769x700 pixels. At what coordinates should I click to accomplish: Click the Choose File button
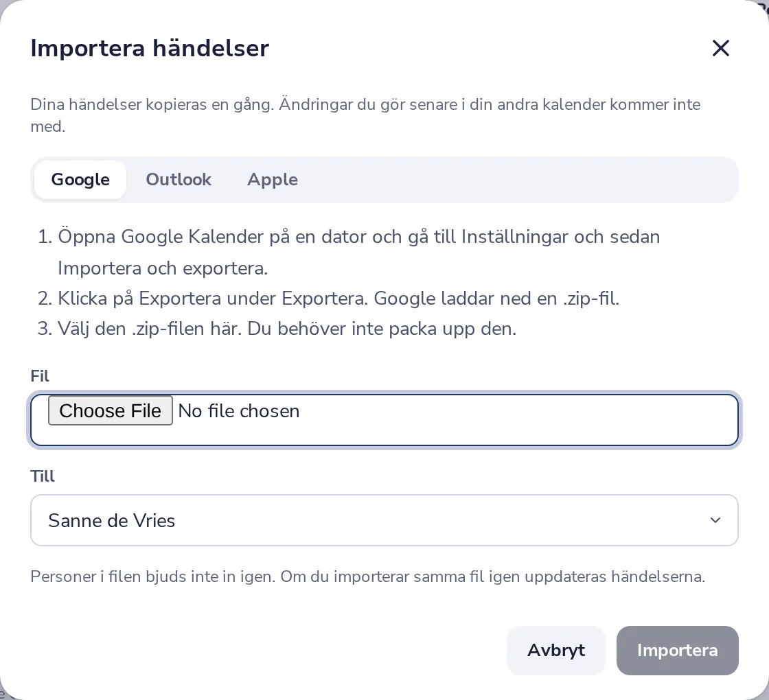point(111,411)
